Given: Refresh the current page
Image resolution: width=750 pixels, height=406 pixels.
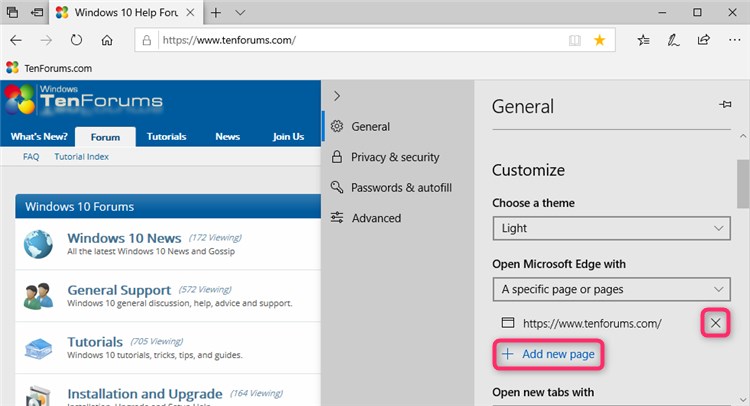Looking at the screenshot, I should [76, 40].
